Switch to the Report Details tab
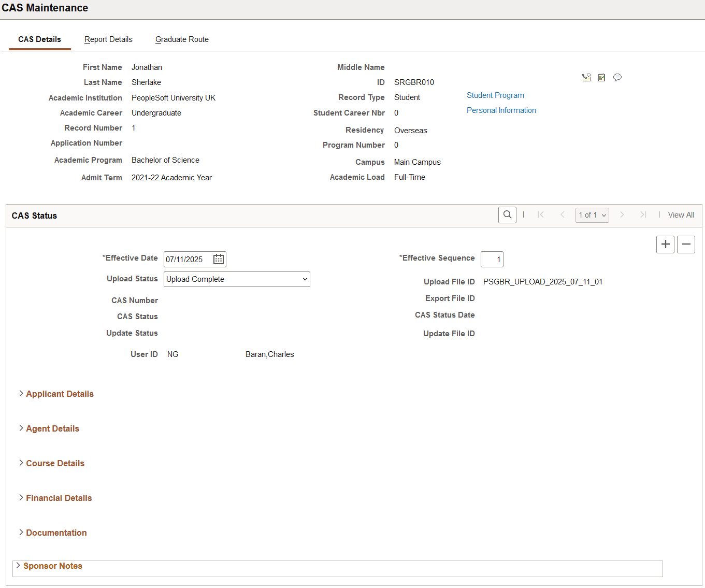The width and height of the screenshot is (705, 588). (x=108, y=39)
